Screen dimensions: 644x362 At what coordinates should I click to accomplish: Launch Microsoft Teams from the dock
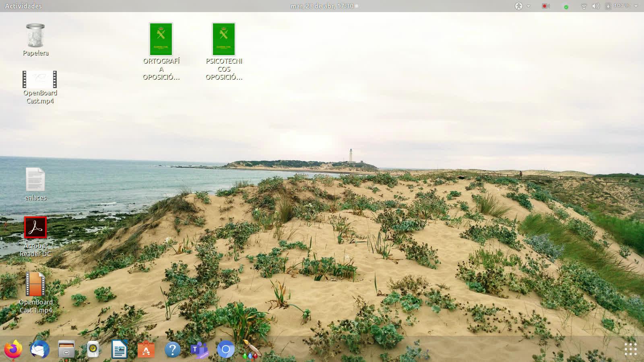pos(199,349)
